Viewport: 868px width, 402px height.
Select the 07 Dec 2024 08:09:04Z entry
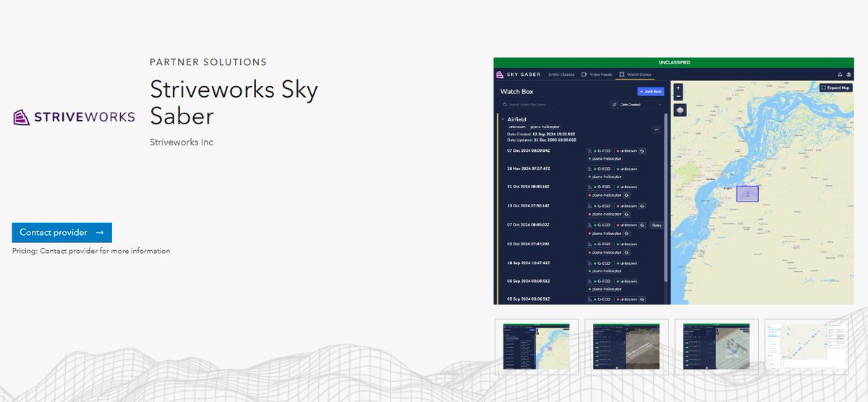(x=529, y=150)
